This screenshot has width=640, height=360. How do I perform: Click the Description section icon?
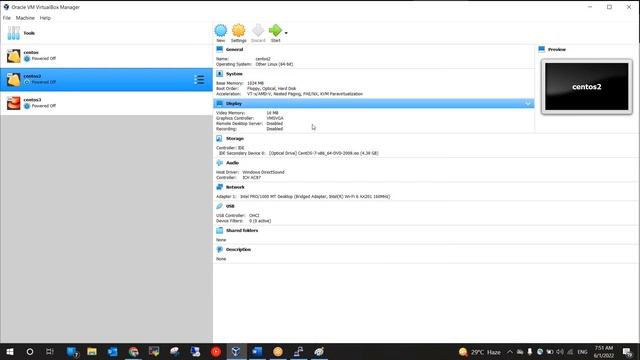point(220,249)
